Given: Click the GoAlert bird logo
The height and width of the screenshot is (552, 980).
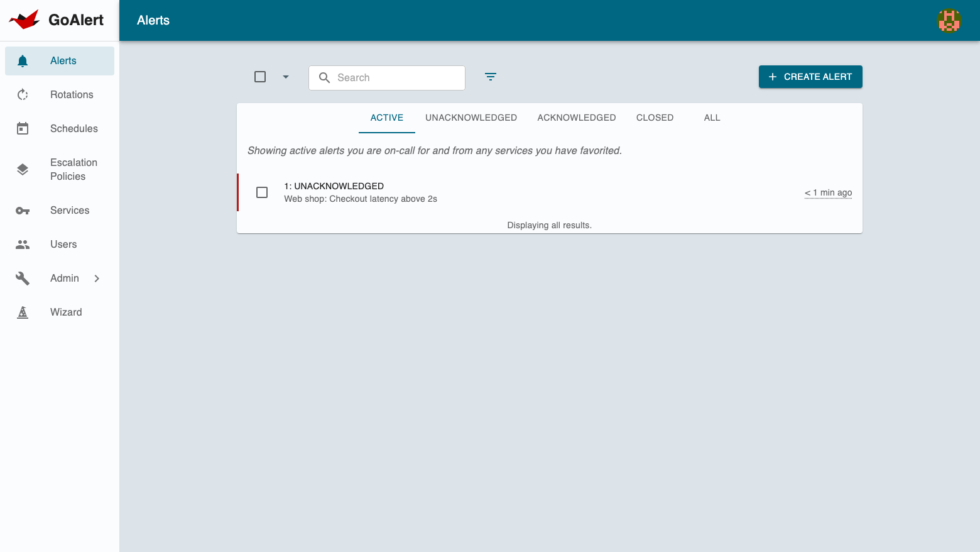Looking at the screenshot, I should pyautogui.click(x=24, y=19).
